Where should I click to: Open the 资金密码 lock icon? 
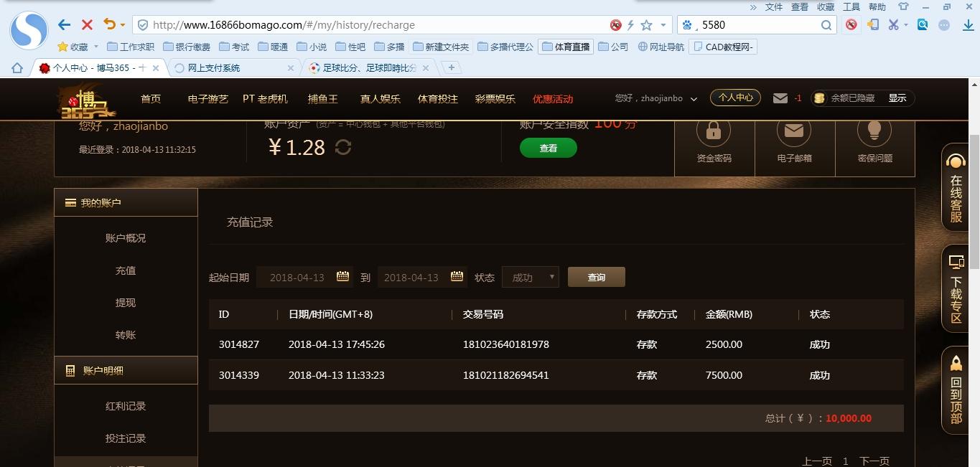point(714,132)
